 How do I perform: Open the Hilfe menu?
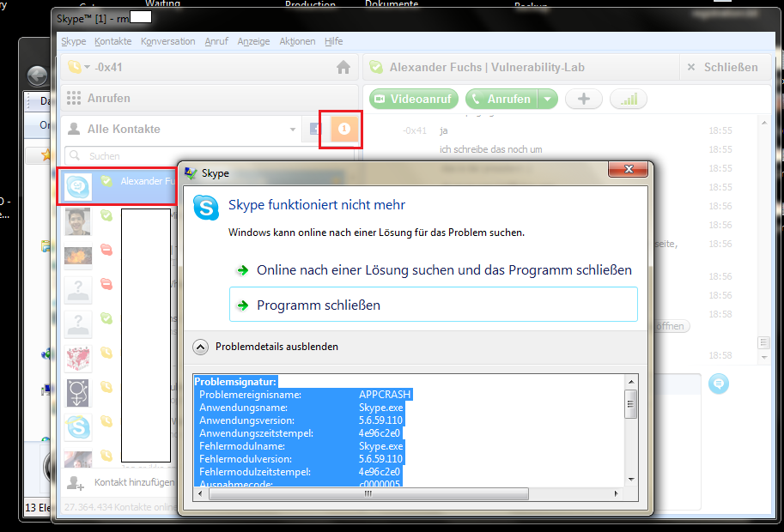click(333, 41)
